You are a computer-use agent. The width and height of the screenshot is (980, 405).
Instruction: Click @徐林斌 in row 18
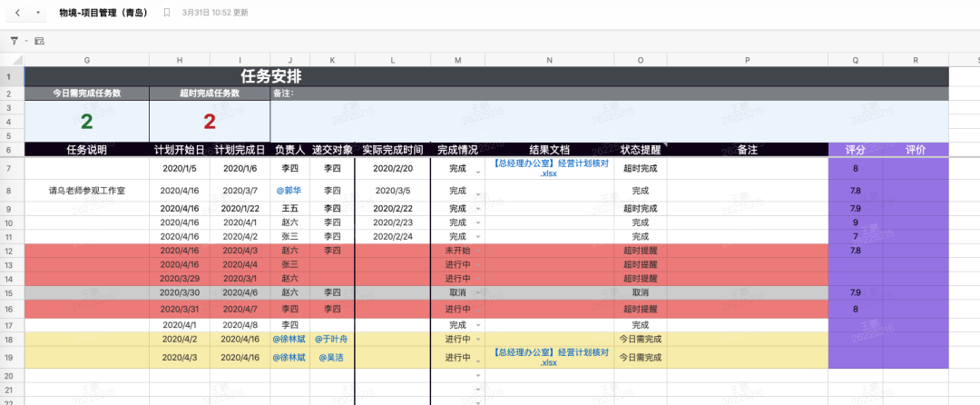tap(289, 340)
